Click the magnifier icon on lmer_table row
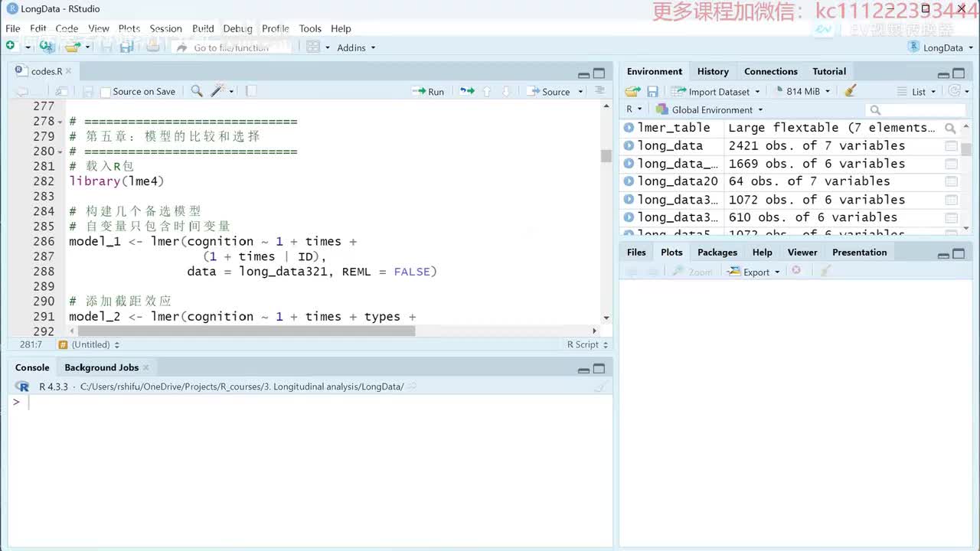This screenshot has width=980, height=551. (950, 129)
